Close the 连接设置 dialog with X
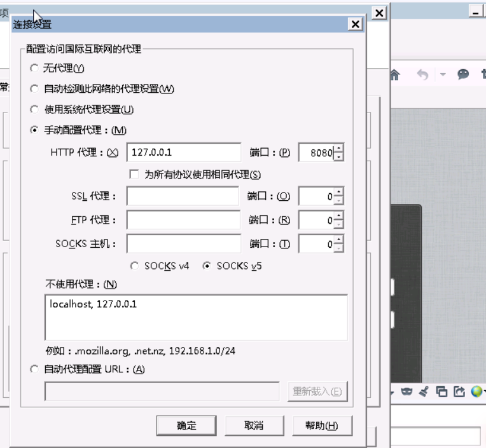 point(355,24)
